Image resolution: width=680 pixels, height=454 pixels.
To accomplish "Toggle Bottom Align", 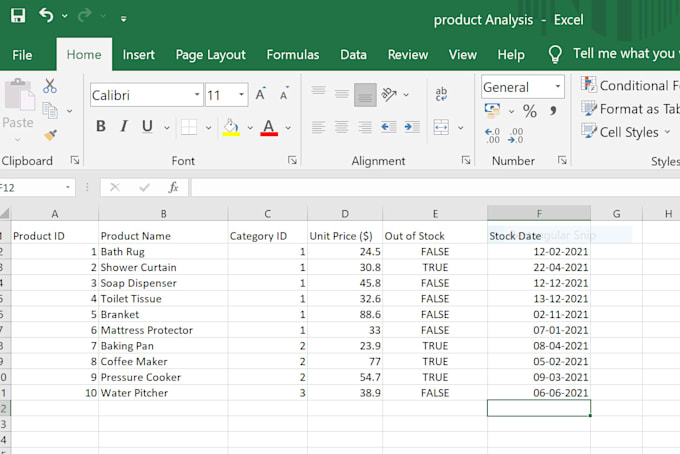I will click(x=365, y=94).
